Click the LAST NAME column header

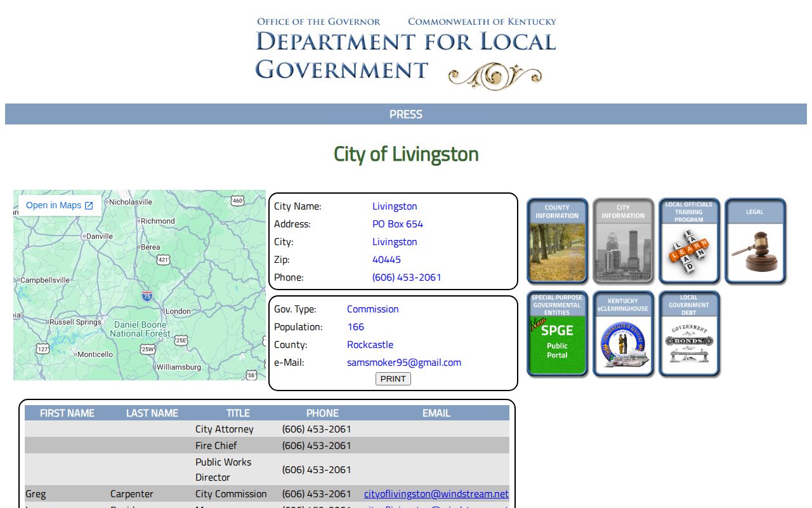pyautogui.click(x=152, y=413)
